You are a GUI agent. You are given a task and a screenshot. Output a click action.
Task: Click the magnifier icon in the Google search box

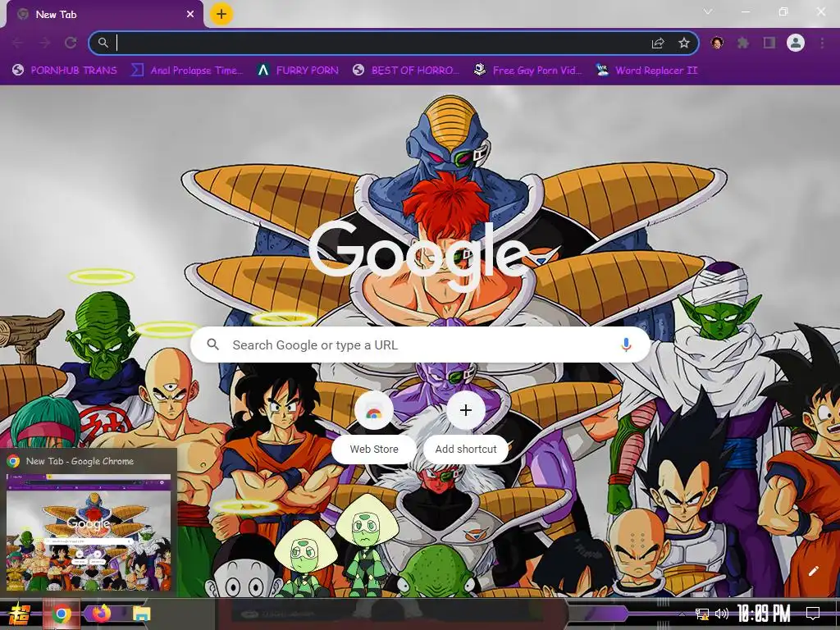point(212,345)
